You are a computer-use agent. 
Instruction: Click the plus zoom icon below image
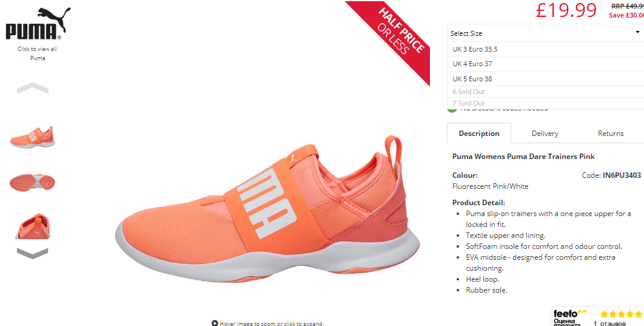[215, 323]
